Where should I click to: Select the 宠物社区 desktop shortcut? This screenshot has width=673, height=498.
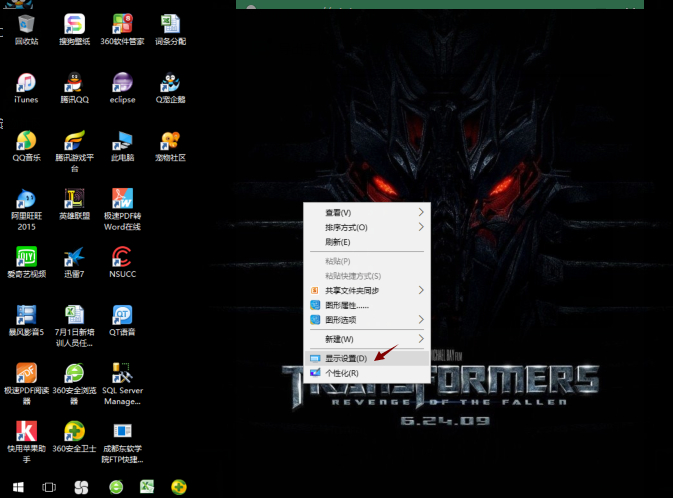(170, 146)
